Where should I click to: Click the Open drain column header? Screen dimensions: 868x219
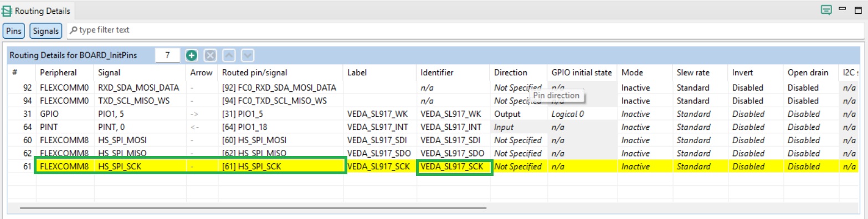click(x=811, y=72)
